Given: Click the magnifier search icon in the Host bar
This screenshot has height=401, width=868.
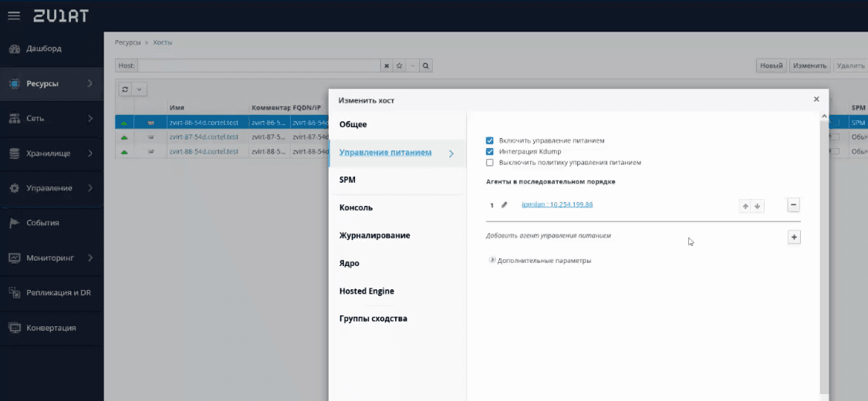Looking at the screenshot, I should pyautogui.click(x=425, y=66).
